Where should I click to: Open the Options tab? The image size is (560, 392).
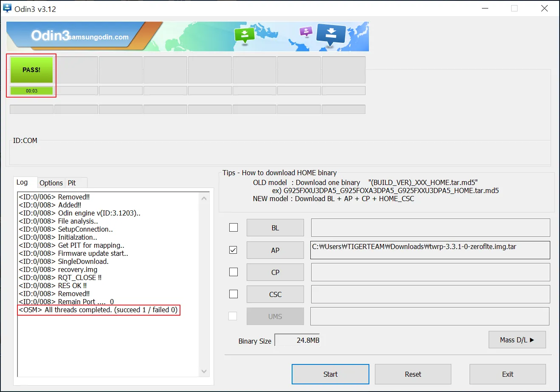tap(51, 183)
